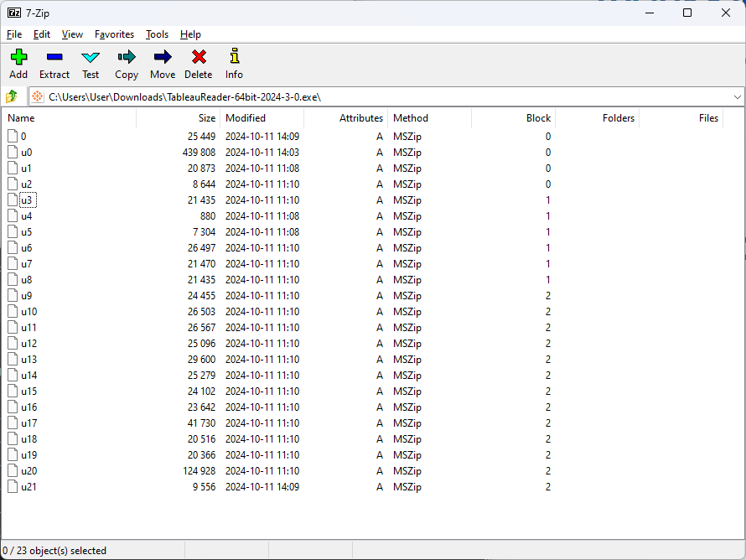Click the Add toolbar icon

pyautogui.click(x=18, y=58)
